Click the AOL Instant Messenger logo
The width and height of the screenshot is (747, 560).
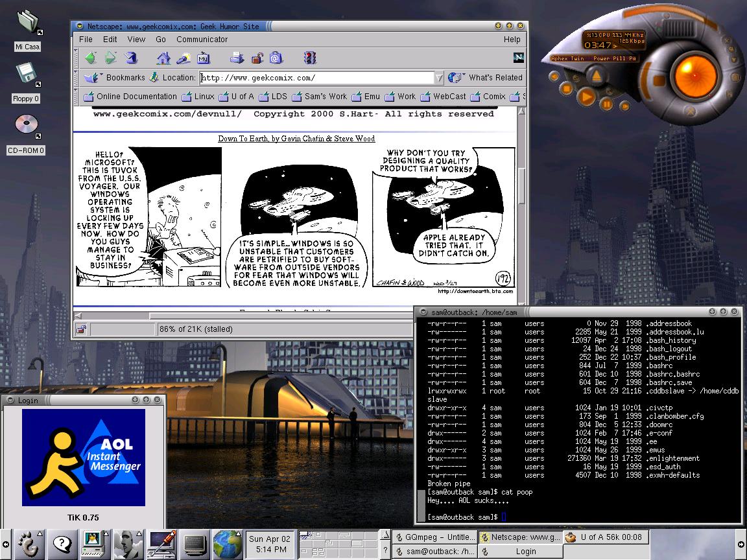pos(84,457)
